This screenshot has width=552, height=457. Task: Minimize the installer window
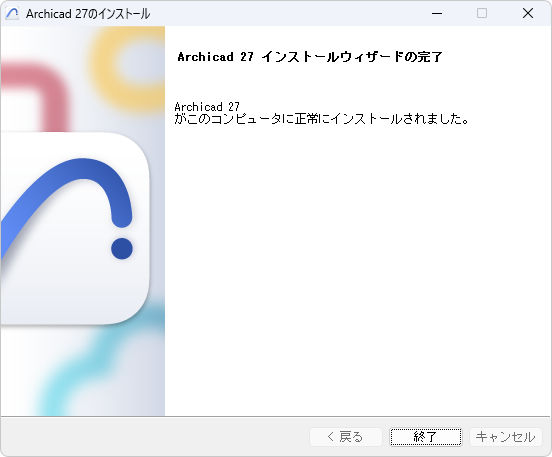click(437, 13)
